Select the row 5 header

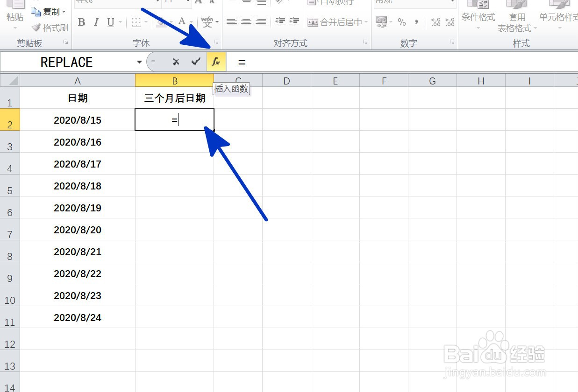(10, 186)
